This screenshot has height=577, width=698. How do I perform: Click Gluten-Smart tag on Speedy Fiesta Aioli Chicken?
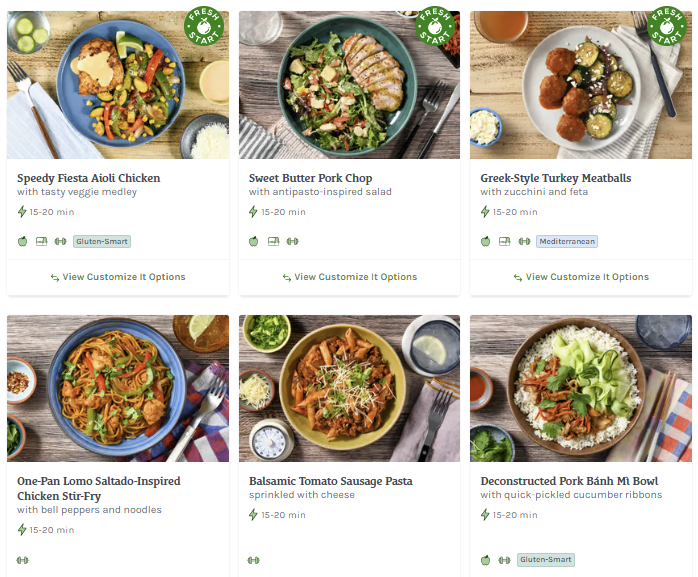(x=102, y=241)
